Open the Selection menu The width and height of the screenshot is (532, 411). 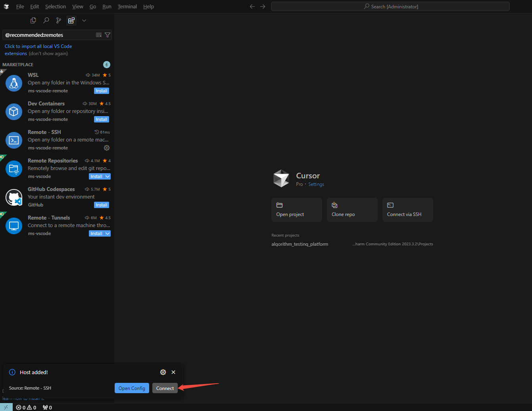coord(56,7)
